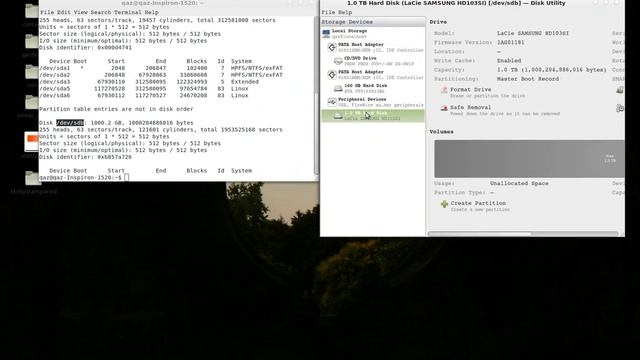Click the terminal window title bar
640x360 pixels.
click(179, 4)
